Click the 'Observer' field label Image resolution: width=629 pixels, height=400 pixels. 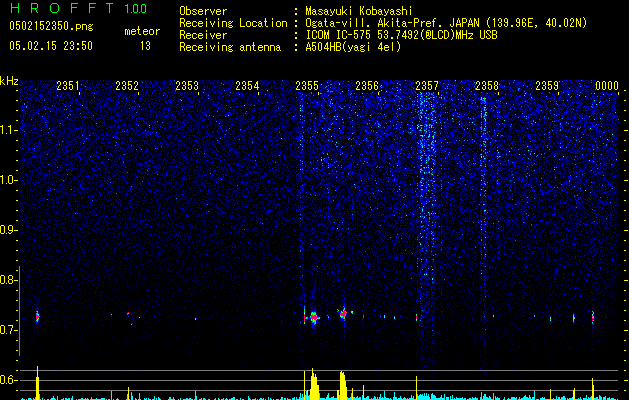click(x=203, y=11)
